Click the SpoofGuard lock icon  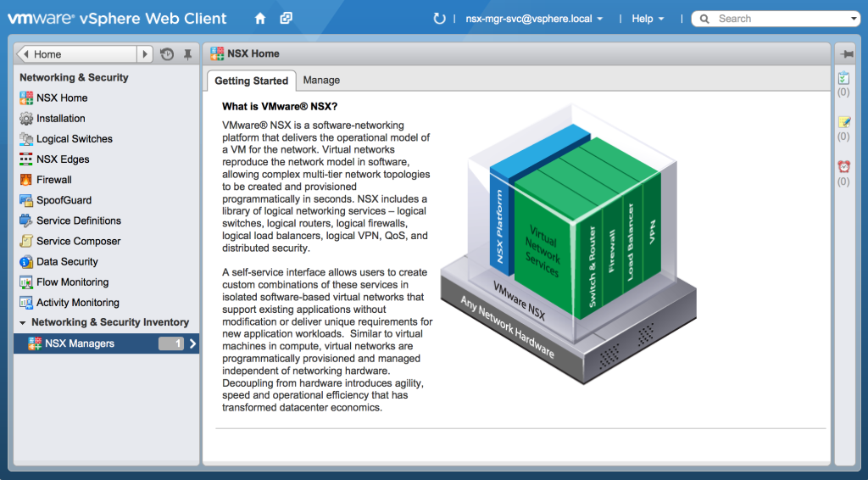(26, 200)
